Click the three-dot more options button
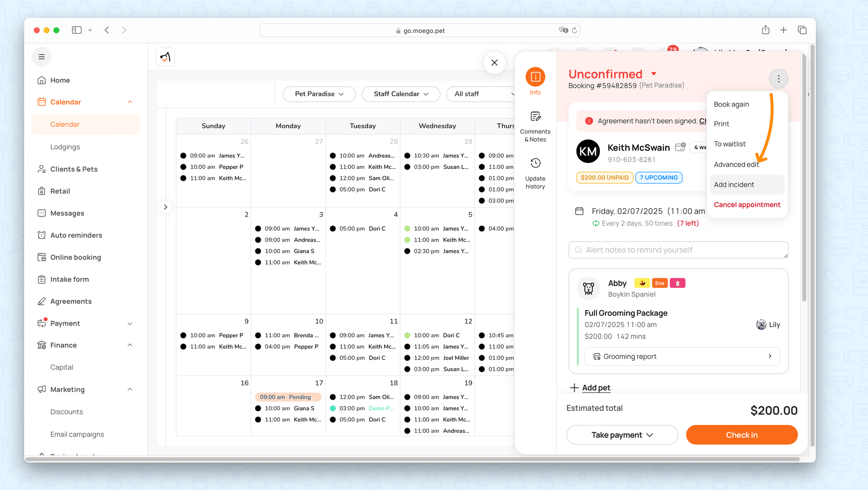Image resolution: width=868 pixels, height=490 pixels. (779, 78)
